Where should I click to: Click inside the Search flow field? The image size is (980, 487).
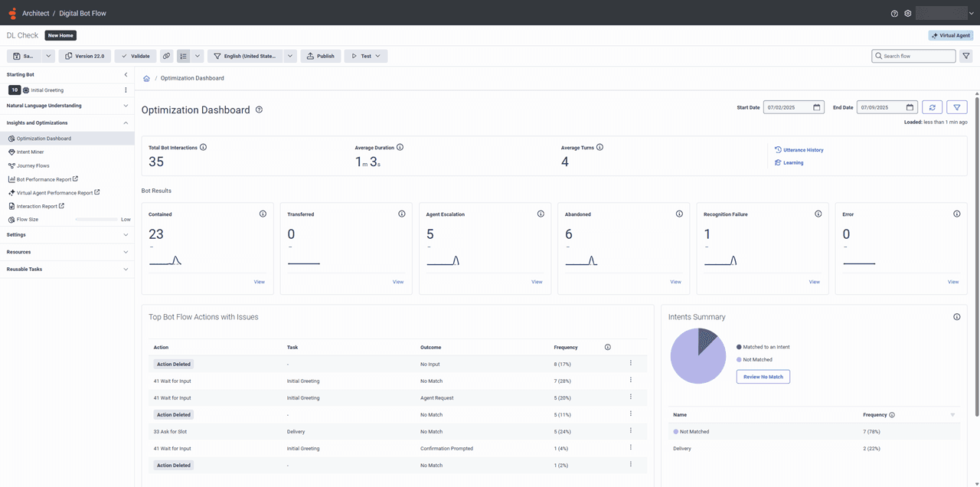point(915,55)
